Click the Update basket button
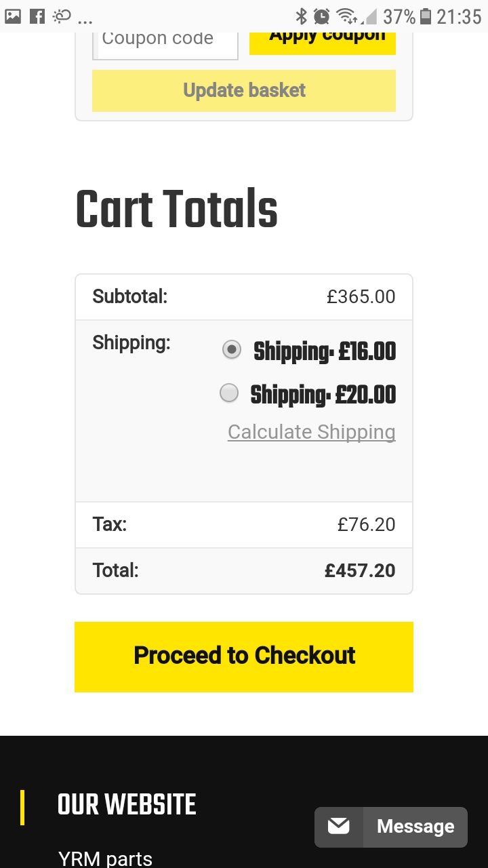 [x=244, y=90]
